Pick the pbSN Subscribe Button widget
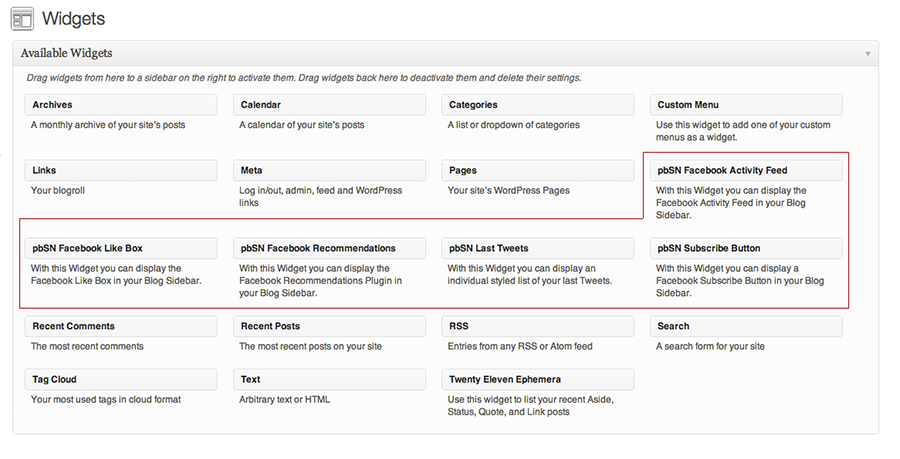Screen dimensions: 900x459 746,249
